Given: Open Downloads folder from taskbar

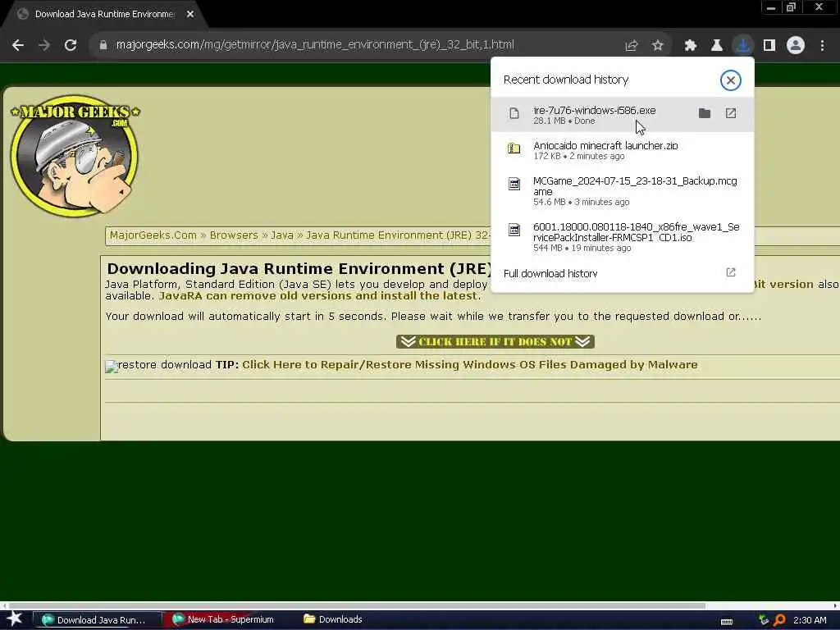Looking at the screenshot, I should 333,620.
